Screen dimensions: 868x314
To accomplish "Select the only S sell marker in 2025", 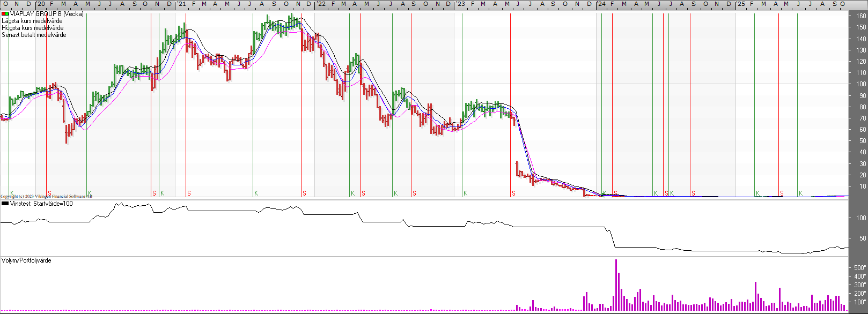I will pyautogui.click(x=782, y=193).
